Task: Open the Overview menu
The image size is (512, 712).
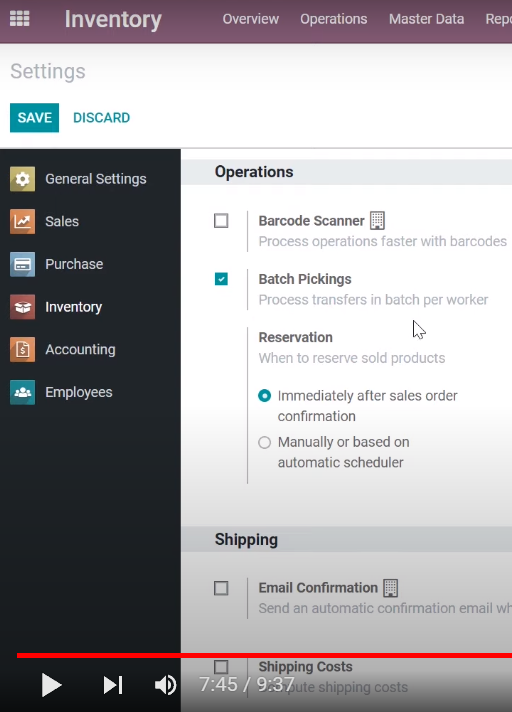Action: coord(251,19)
